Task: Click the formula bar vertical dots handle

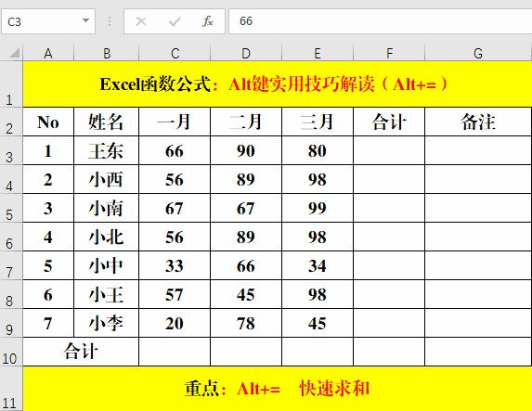Action: click(x=110, y=21)
